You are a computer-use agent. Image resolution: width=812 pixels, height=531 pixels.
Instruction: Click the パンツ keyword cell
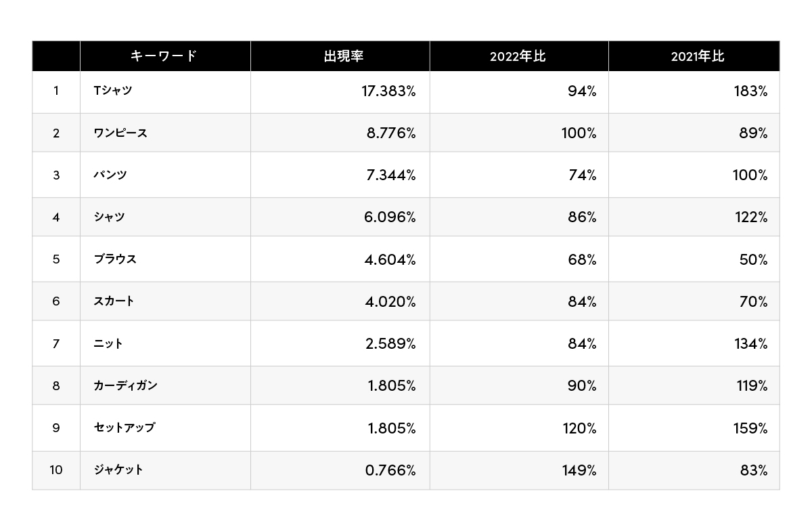point(110,175)
